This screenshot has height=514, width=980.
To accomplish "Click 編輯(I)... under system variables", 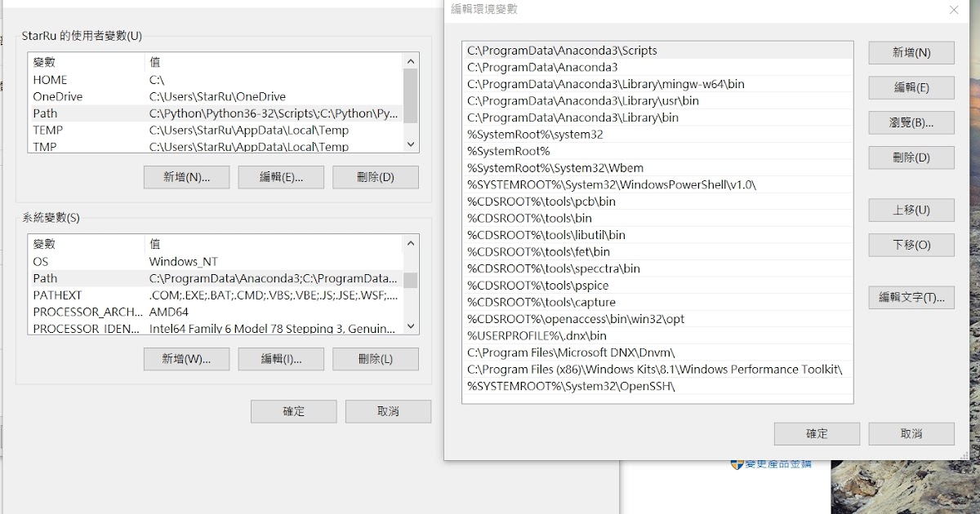I will point(281,359).
